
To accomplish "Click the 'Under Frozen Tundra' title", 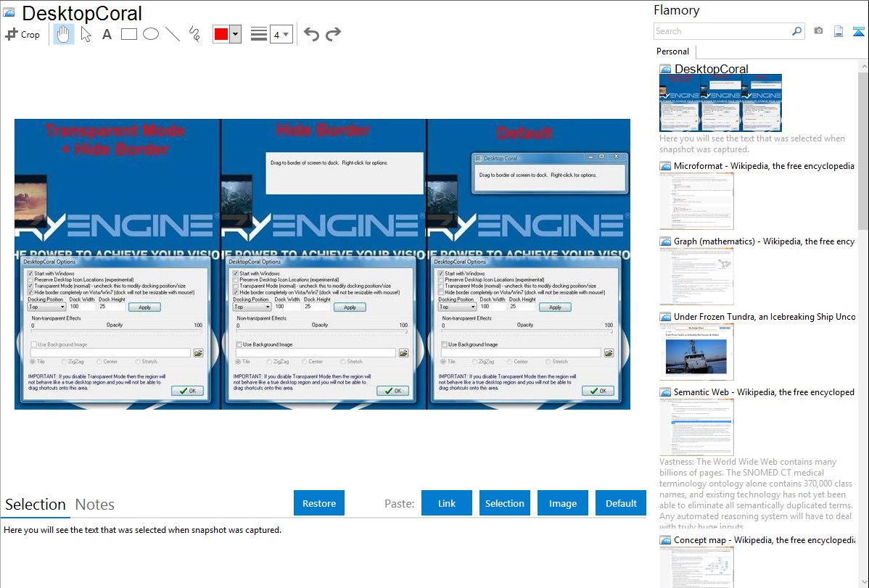I will pyautogui.click(x=765, y=316).
